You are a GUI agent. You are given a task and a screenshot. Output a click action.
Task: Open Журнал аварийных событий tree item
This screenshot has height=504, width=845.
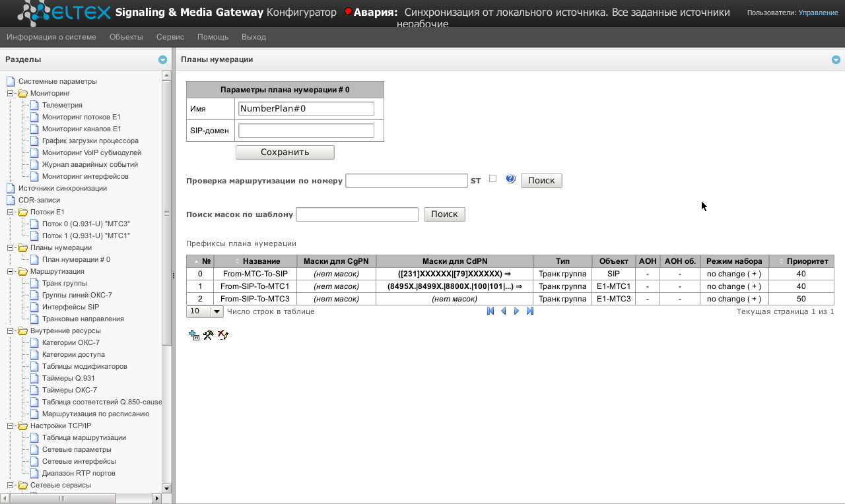click(x=90, y=164)
